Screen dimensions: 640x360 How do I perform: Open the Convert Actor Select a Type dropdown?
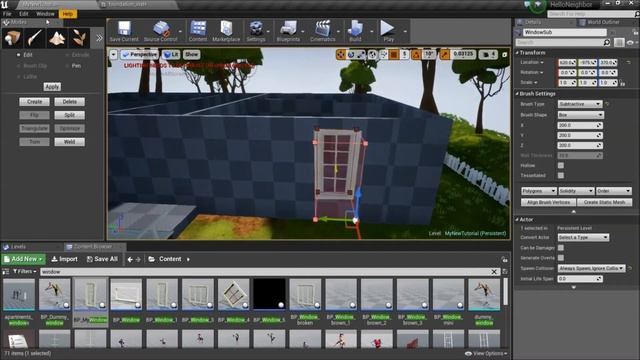583,237
